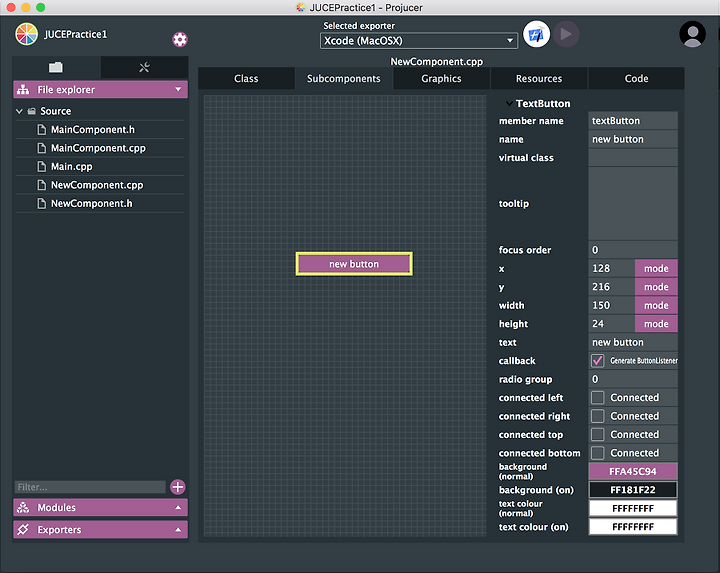Click the MainComponent.cpp file icon
720x573 pixels.
(42, 148)
